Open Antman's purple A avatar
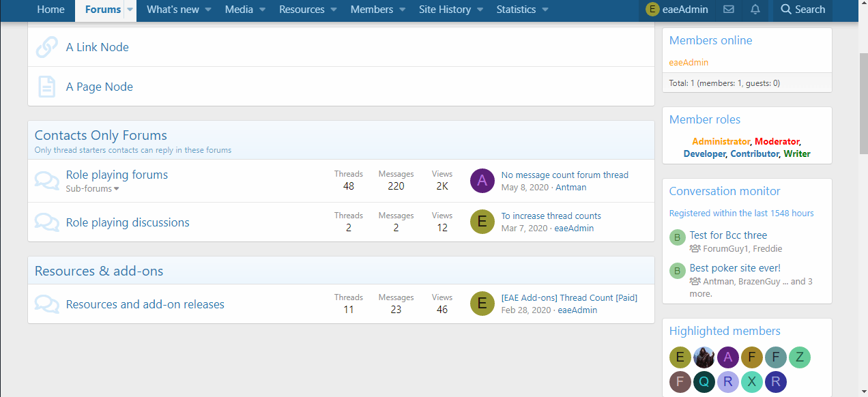The image size is (868, 397). [x=482, y=181]
